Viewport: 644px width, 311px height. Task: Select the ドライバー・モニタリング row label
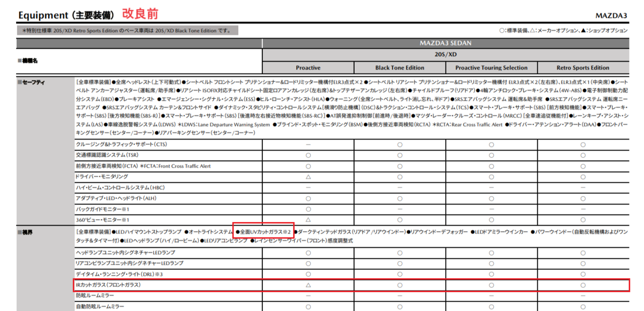tap(102, 176)
